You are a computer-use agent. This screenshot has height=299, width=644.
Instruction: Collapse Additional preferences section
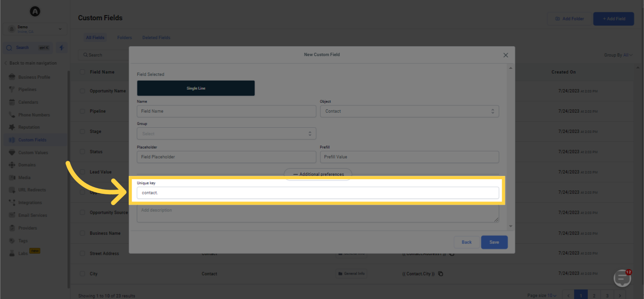[318, 174]
